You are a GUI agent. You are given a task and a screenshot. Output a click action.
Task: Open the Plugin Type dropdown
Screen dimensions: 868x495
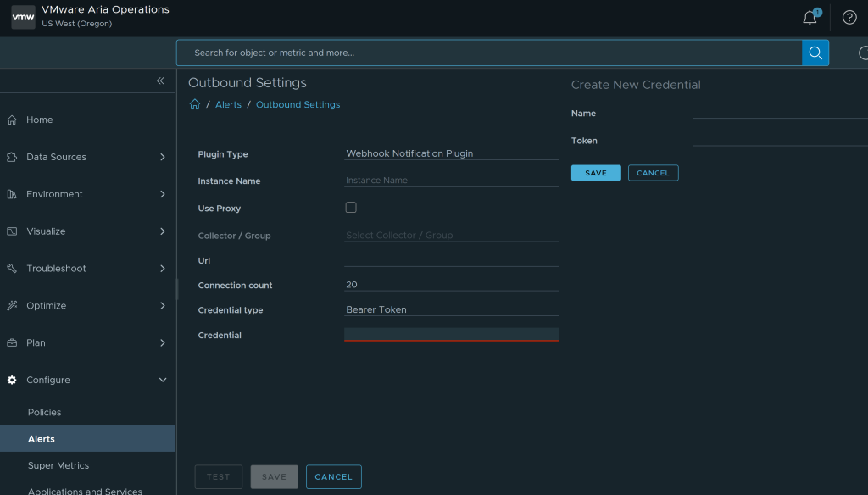coord(451,153)
